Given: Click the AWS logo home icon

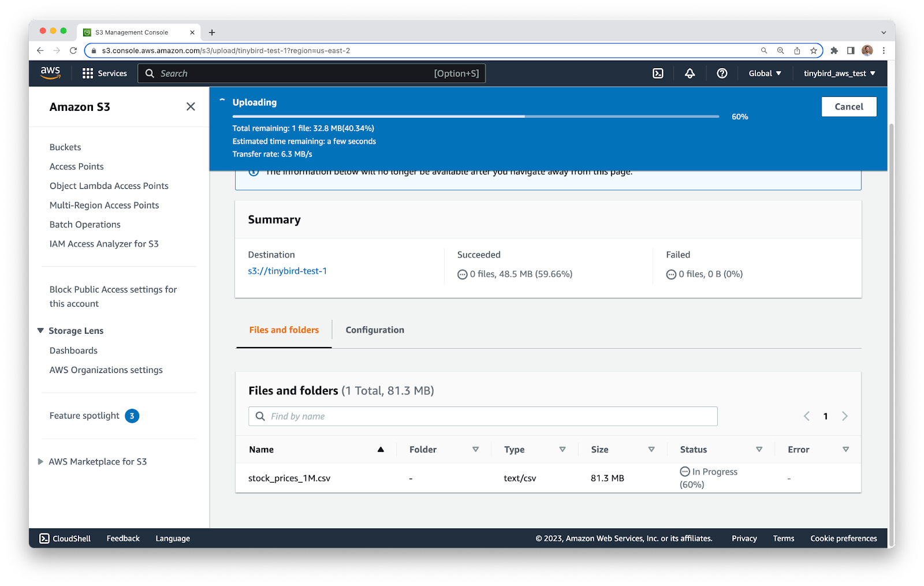Looking at the screenshot, I should [x=50, y=73].
